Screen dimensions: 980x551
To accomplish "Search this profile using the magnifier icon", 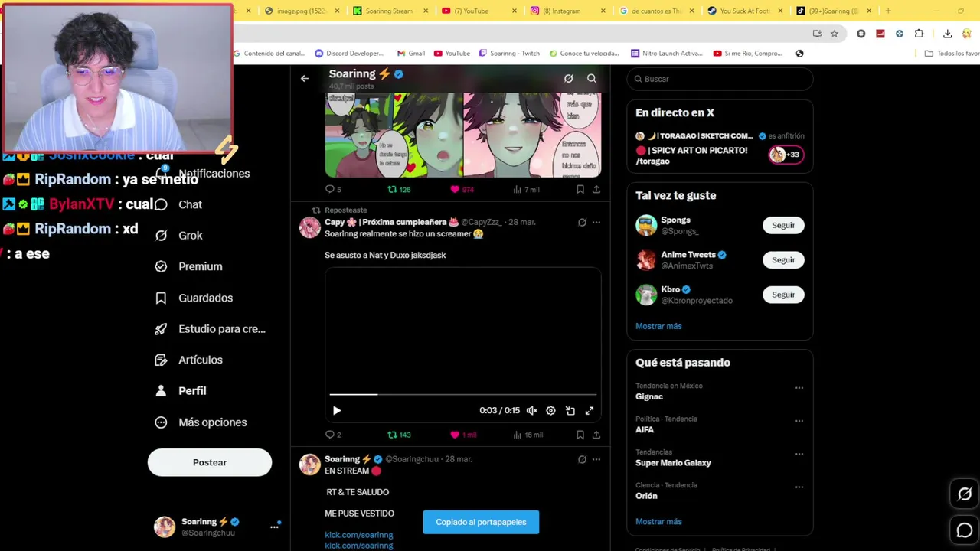I will click(x=592, y=78).
